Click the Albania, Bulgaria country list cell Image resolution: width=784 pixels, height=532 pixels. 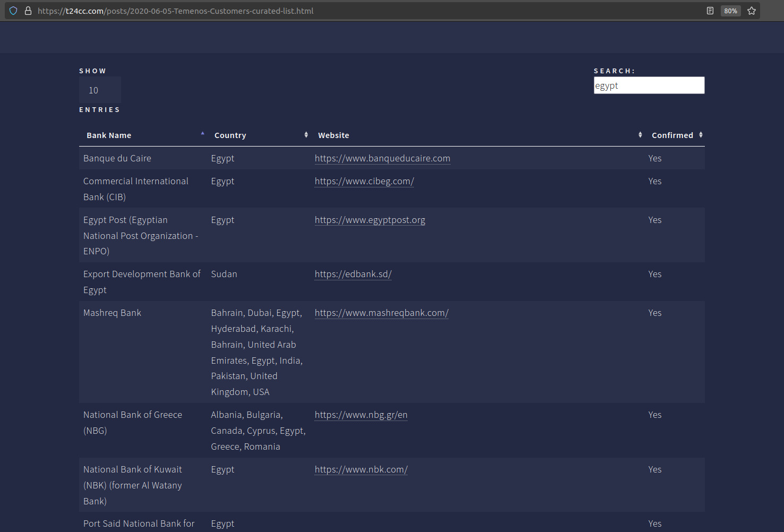[x=258, y=431]
